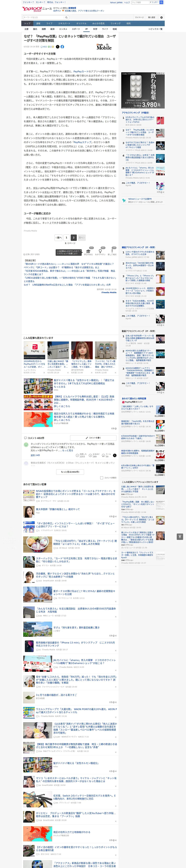Screen dimensions: 186x868
Task: Open the 402 comments bubble under the headline
Action: pyautogui.click(x=44, y=47)
